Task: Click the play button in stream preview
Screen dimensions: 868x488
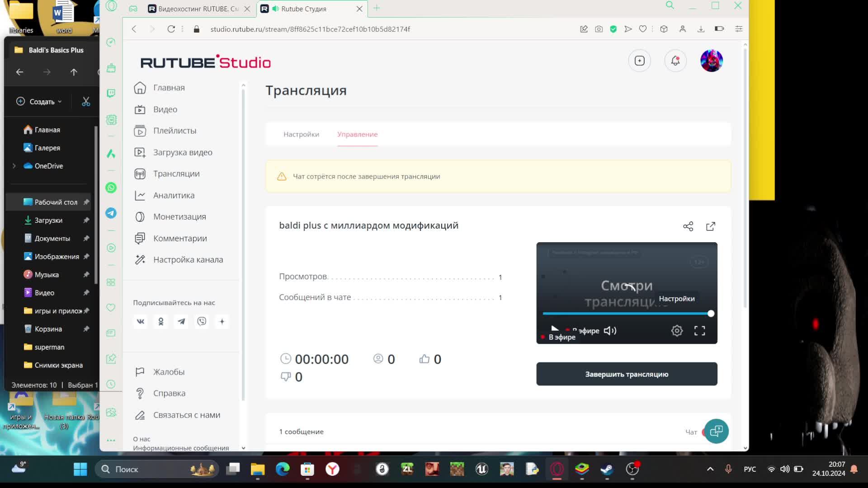Action: point(555,329)
